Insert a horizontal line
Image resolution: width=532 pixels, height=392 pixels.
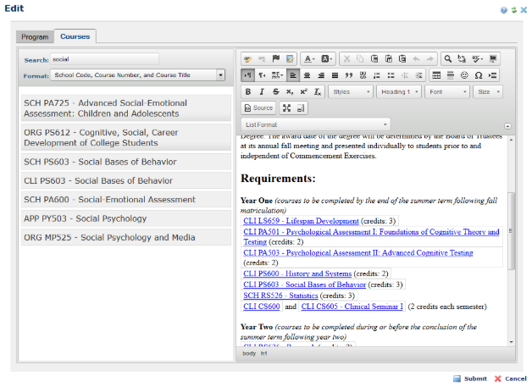click(451, 75)
